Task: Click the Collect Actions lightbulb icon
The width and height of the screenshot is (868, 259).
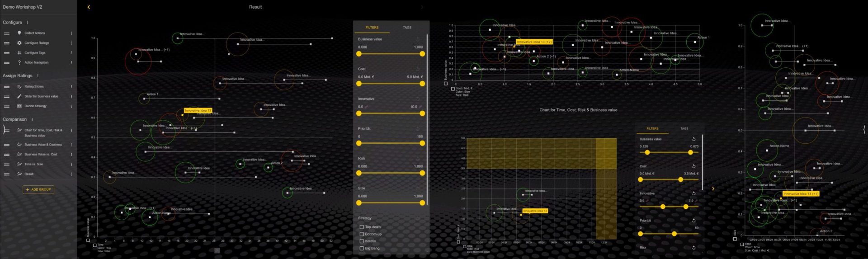Action: point(19,33)
